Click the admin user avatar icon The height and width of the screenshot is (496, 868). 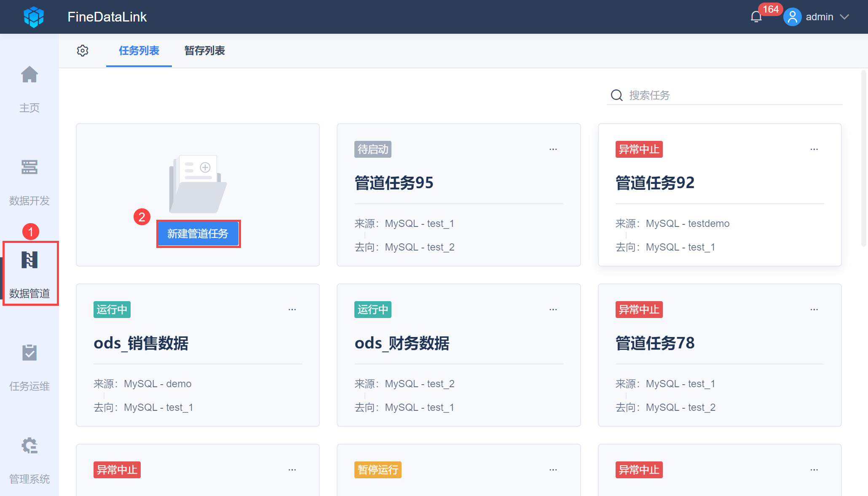tap(792, 17)
